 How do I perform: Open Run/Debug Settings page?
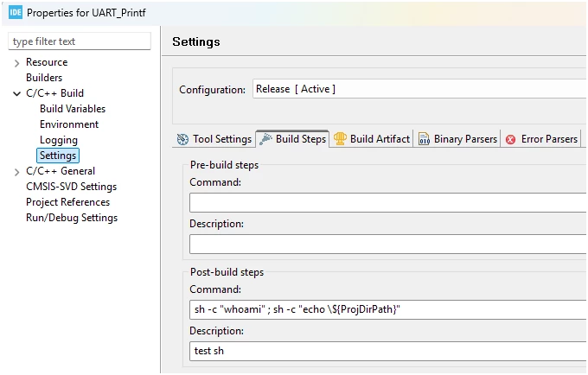coord(72,218)
